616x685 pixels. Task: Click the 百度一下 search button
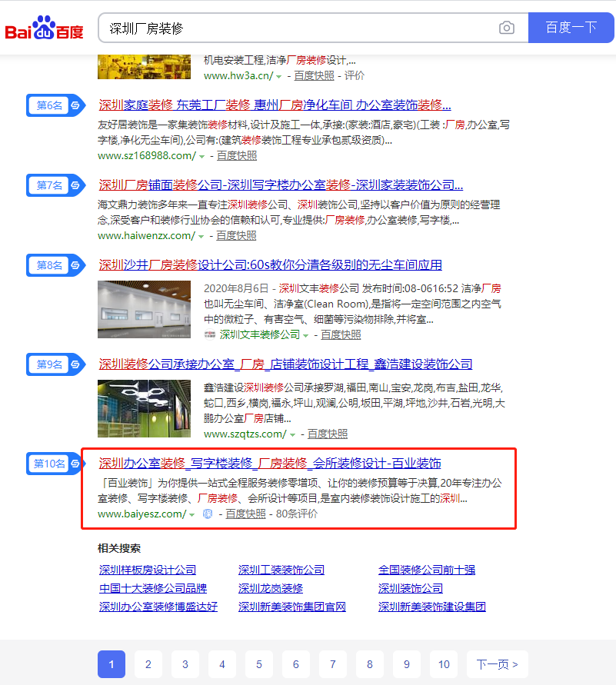pyautogui.click(x=571, y=28)
